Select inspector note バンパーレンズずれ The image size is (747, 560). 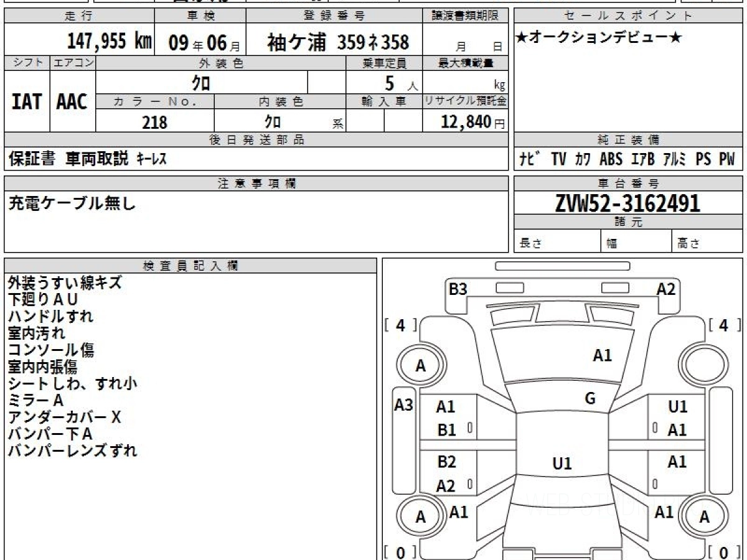(72, 451)
